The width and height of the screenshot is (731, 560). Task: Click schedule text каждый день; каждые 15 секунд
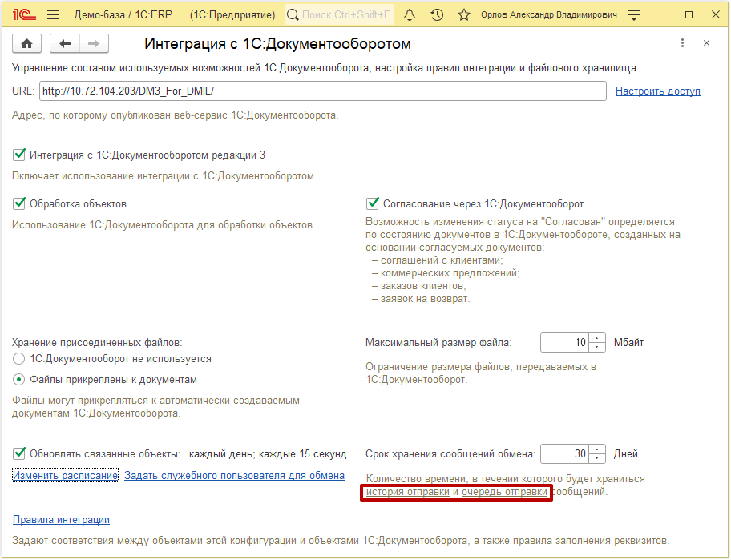[x=269, y=453]
